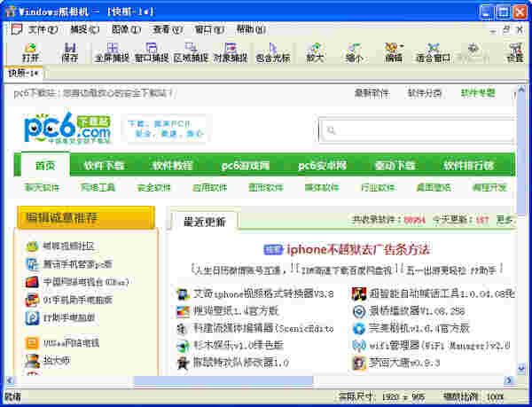This screenshot has width=532, height=407.
Task: Select the pc6安卓网 navigation item
Action: tap(323, 166)
